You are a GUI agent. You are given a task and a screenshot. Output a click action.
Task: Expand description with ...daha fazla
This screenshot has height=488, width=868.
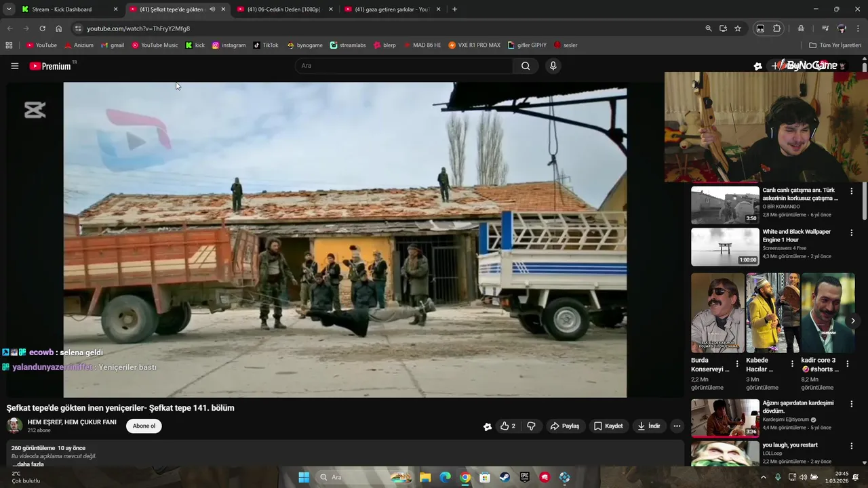(x=28, y=464)
